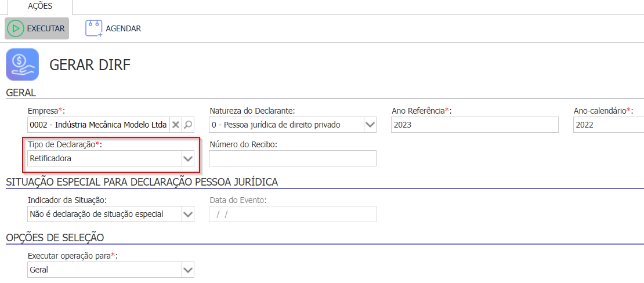The image size is (644, 283).
Task: Select the Retificadora combo box value
Action: click(x=104, y=158)
